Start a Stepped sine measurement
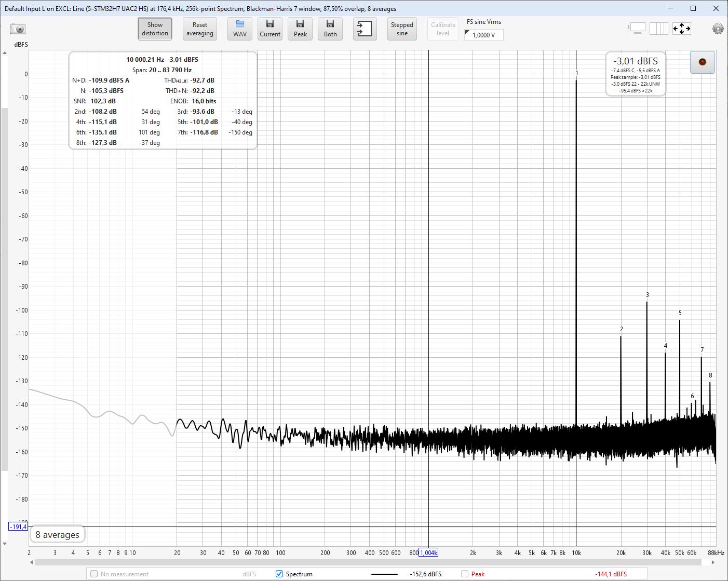Image resolution: width=728 pixels, height=581 pixels. 402,29
